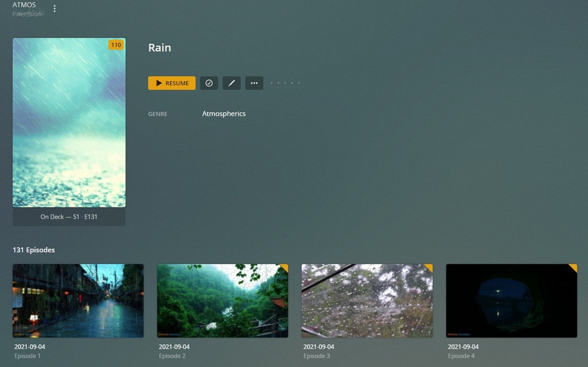588x367 pixels.
Task: Click the Episode 4 title text
Action: pos(461,356)
